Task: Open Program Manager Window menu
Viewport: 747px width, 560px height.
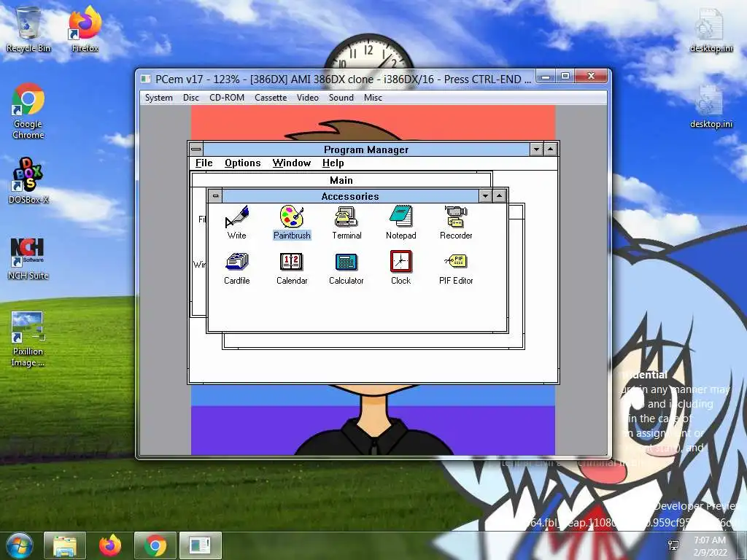Action: click(292, 163)
